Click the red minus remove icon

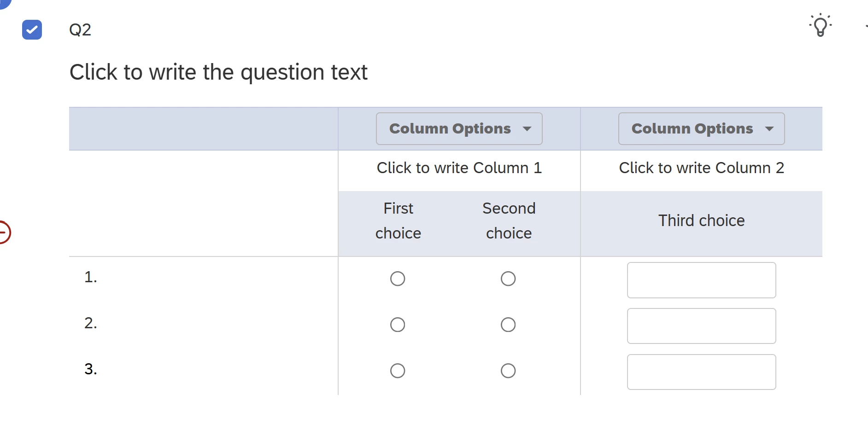click(x=4, y=232)
